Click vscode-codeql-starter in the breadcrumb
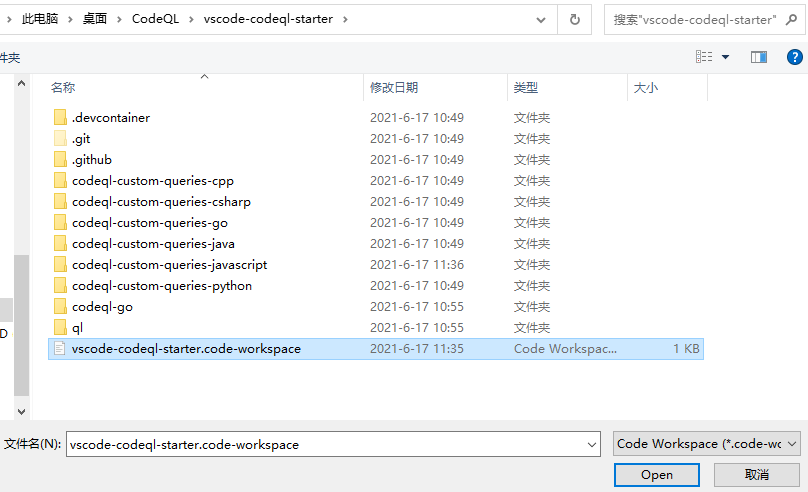The width and height of the screenshot is (808, 492). (268, 19)
